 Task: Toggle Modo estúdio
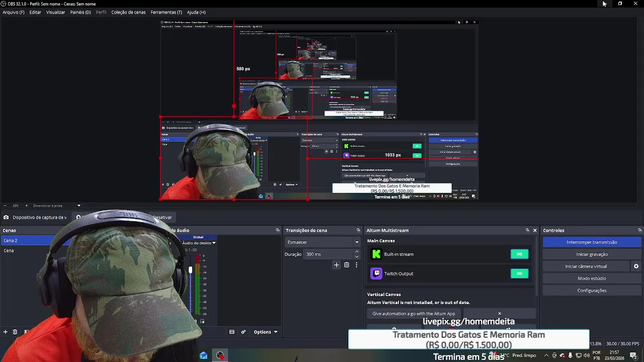[592, 279]
